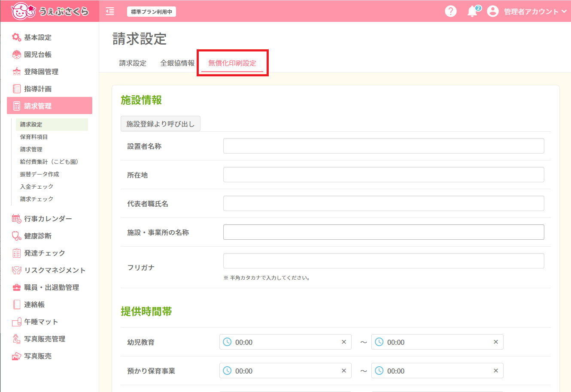Click clock icon in 幼児教育 start time
Image resolution: width=571 pixels, height=392 pixels.
point(228,342)
